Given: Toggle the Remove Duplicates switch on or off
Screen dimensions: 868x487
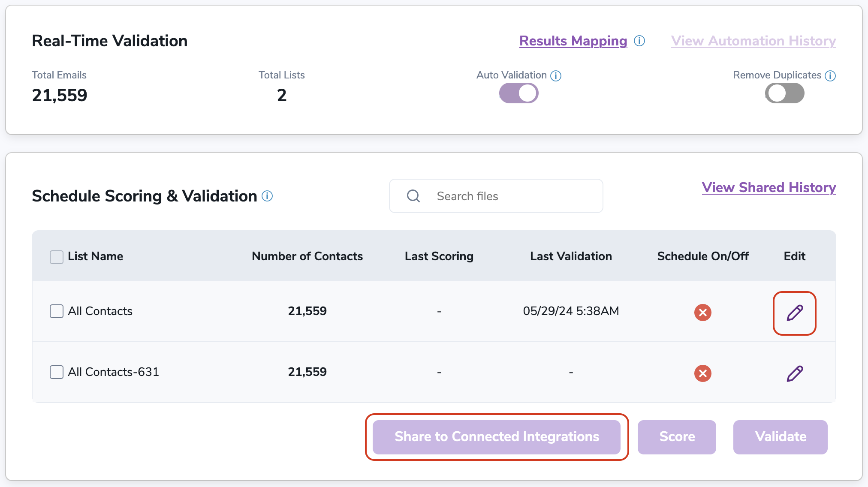Looking at the screenshot, I should click(x=784, y=93).
